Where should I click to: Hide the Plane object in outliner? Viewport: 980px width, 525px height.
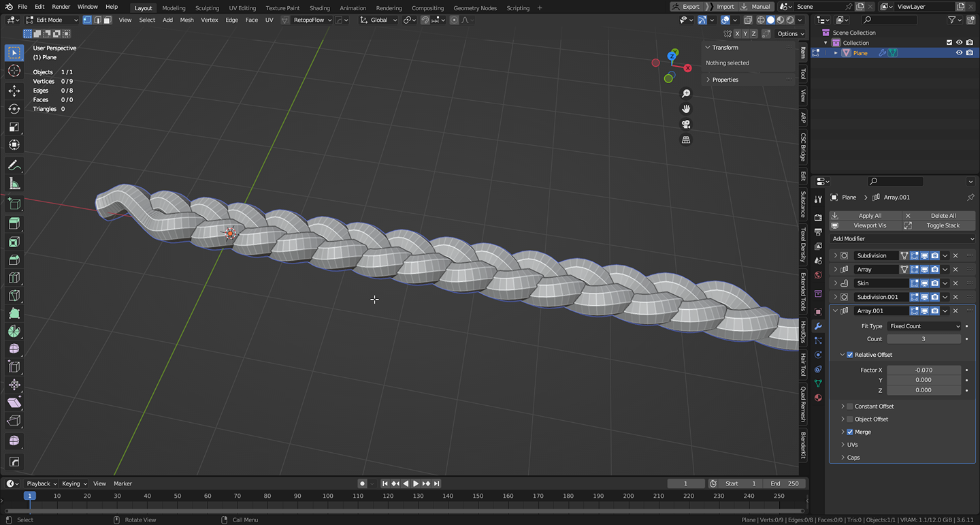[959, 53]
